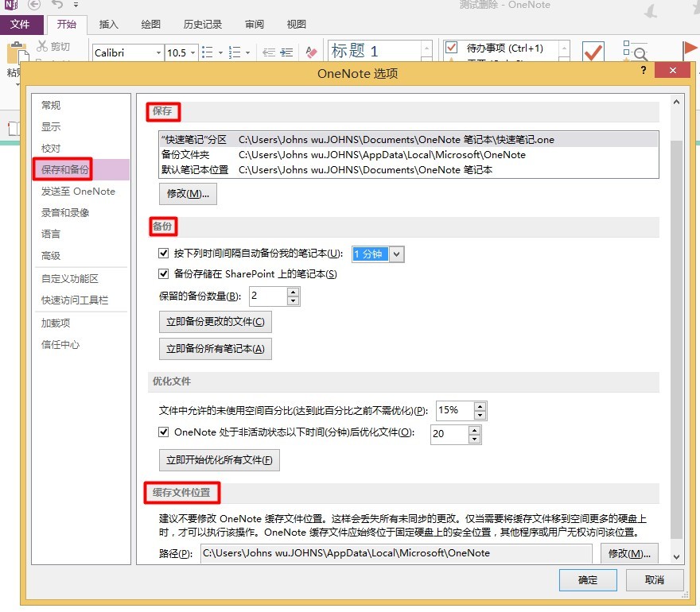Select the "快速笔记"分区 save location row
Viewport: 700px width, 612px height.
[409, 140]
